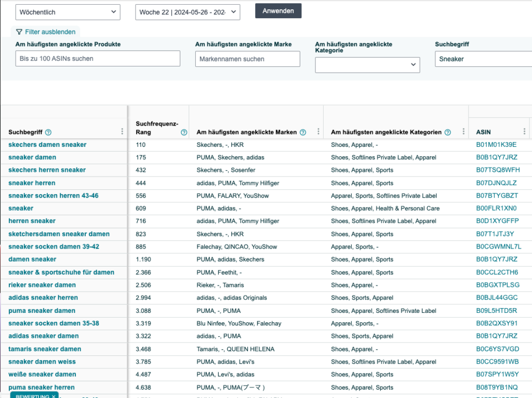Show help for Suchfrequenz-Rang column
Screen dimensions: 532x398
click(184, 132)
